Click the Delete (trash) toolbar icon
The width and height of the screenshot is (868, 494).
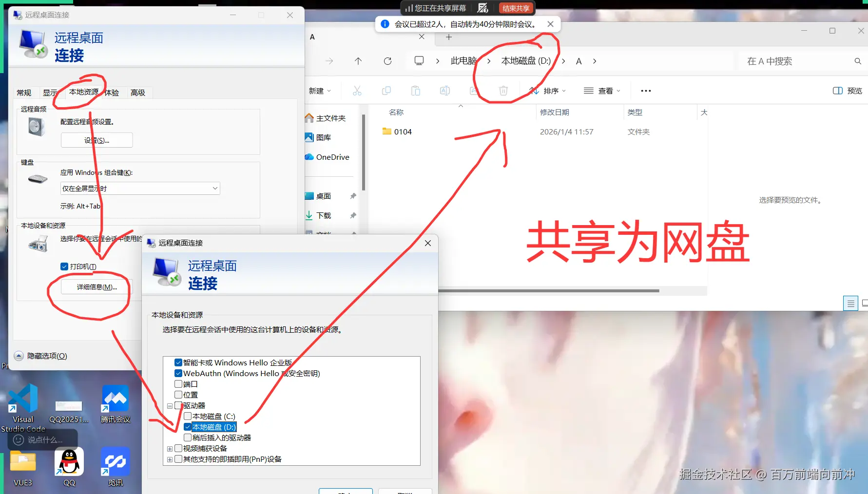pyautogui.click(x=503, y=91)
